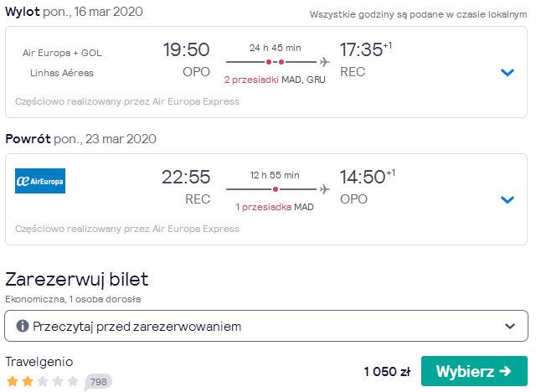The height and width of the screenshot is (392, 536).
Task: Click the first orange rating star for Travelgenio
Action: tap(13, 381)
